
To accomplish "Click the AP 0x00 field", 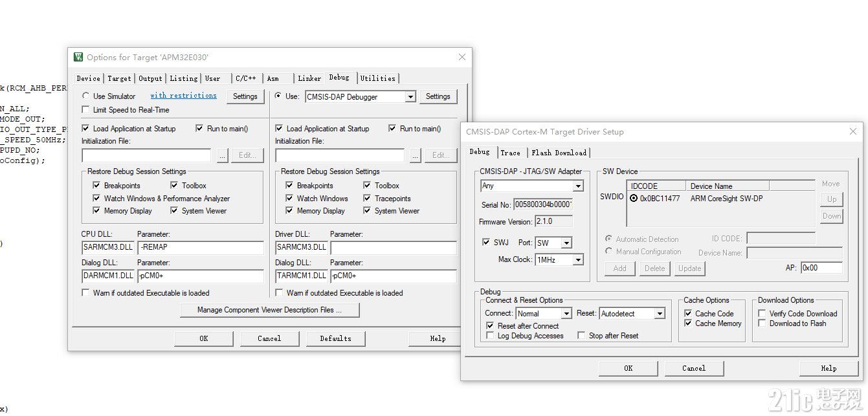I will pyautogui.click(x=821, y=267).
